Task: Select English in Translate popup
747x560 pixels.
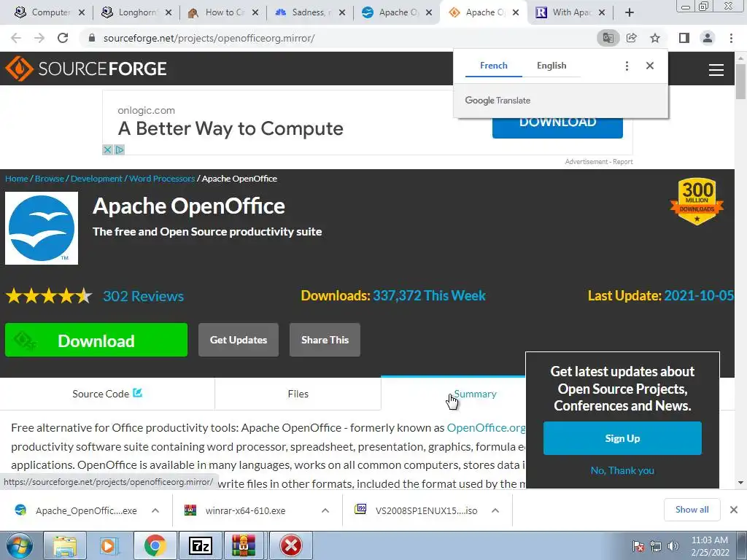Action: pyautogui.click(x=551, y=66)
